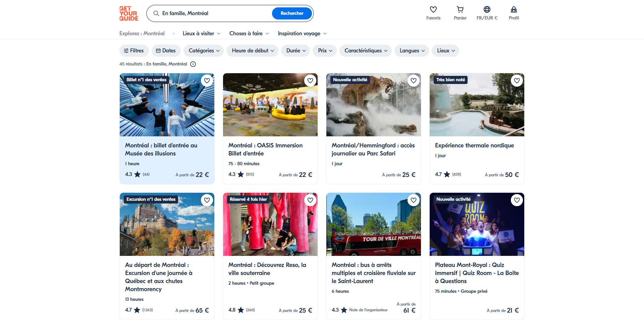
Task: Open Lieux à visiter menu
Action: (202, 34)
